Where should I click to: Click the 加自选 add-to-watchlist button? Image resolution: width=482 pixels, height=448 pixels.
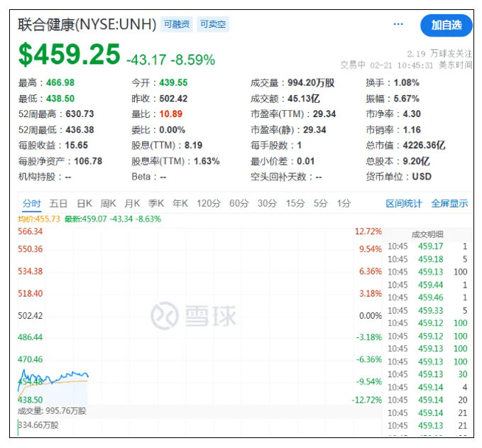(446, 26)
